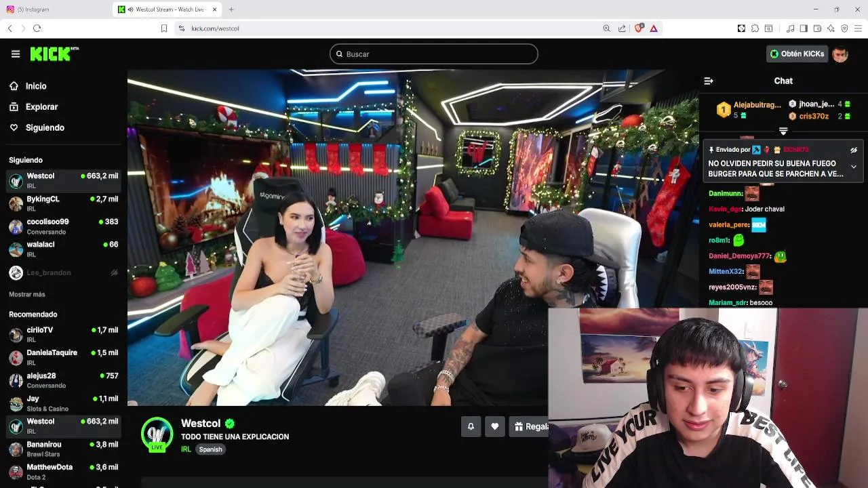Bookmark this page icon in address bar
This screenshot has height=488, width=868.
click(x=163, y=28)
